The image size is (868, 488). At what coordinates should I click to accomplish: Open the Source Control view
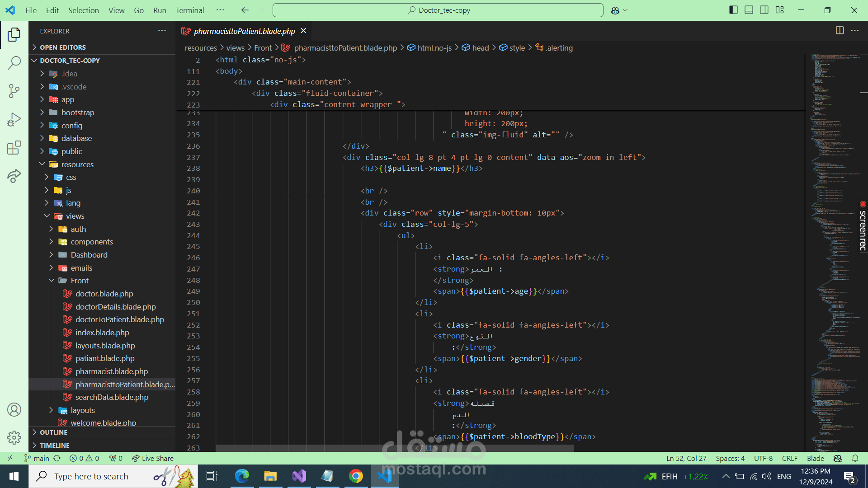pyautogui.click(x=14, y=91)
